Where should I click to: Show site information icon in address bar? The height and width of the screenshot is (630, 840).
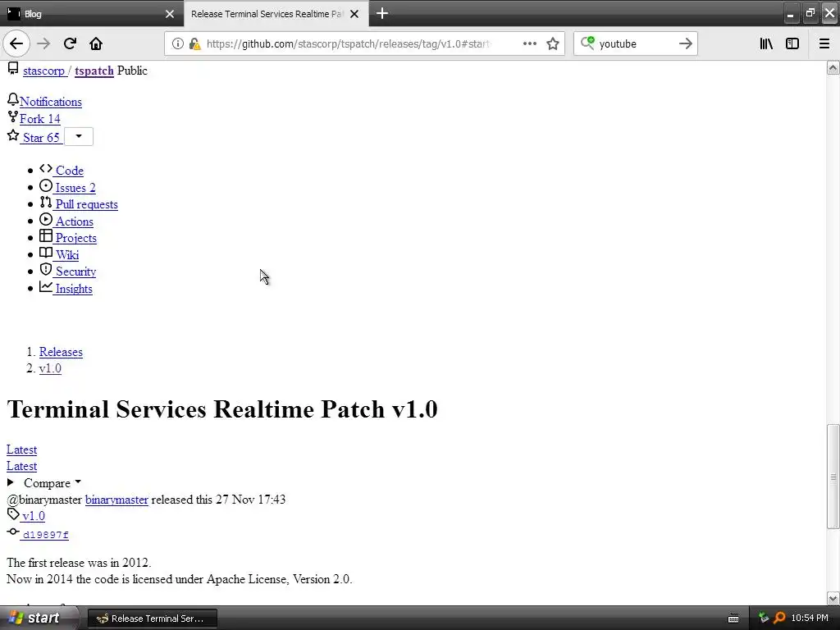(x=177, y=43)
